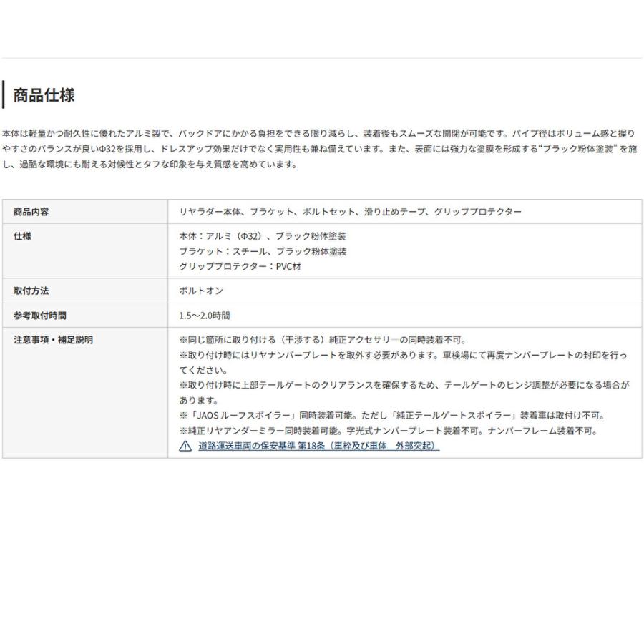Click the リヤナンバープレート removal note

404,363
